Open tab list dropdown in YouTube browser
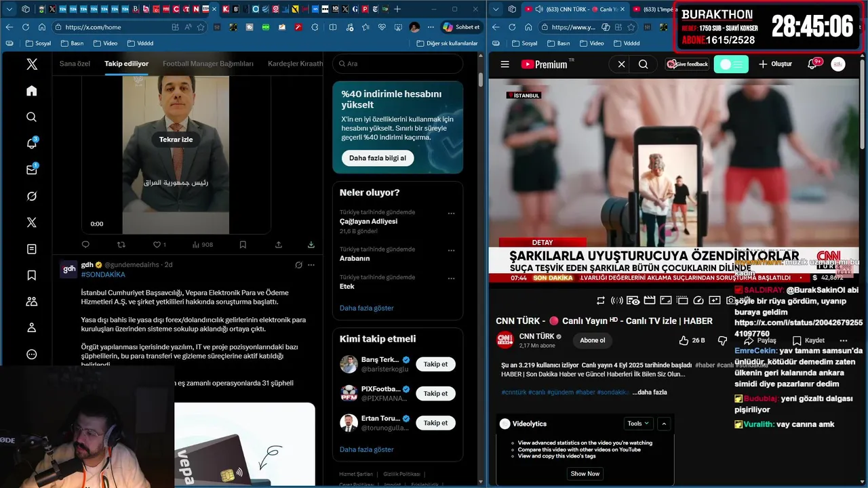The width and height of the screenshot is (868, 488). pos(496,9)
